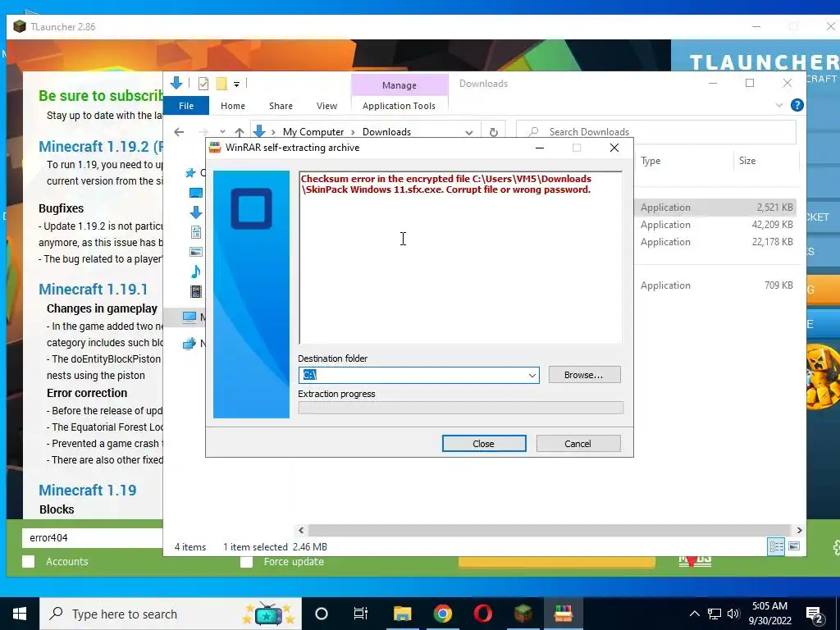This screenshot has height=630, width=840.
Task: Expand the ribbon with the chevron
Action: coord(779,105)
